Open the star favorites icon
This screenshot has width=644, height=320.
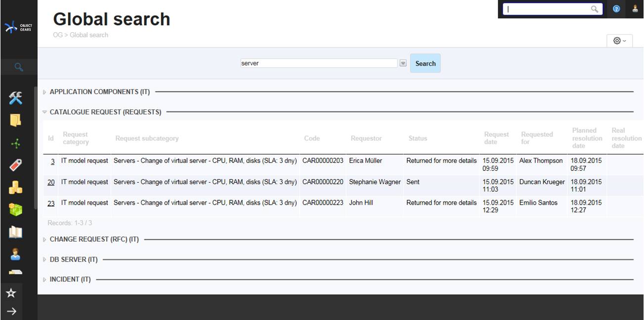click(x=11, y=293)
